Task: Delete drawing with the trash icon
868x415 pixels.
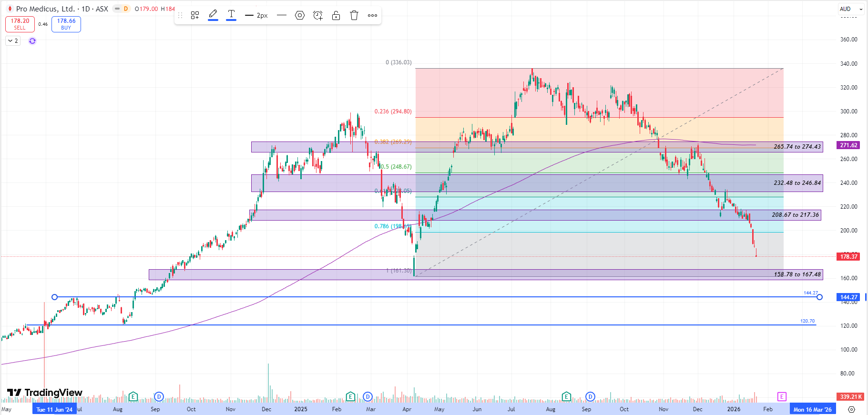Action: [354, 15]
